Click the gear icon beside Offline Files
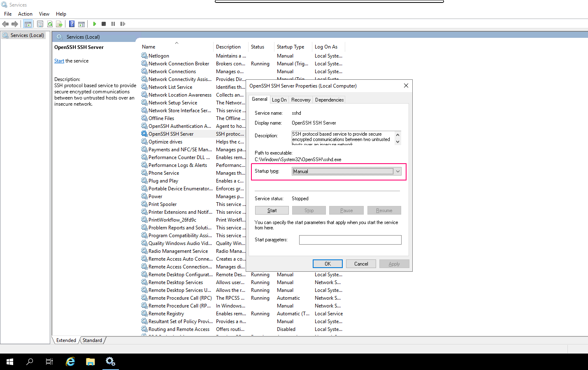Viewport: 588px width, 370px height. point(144,118)
